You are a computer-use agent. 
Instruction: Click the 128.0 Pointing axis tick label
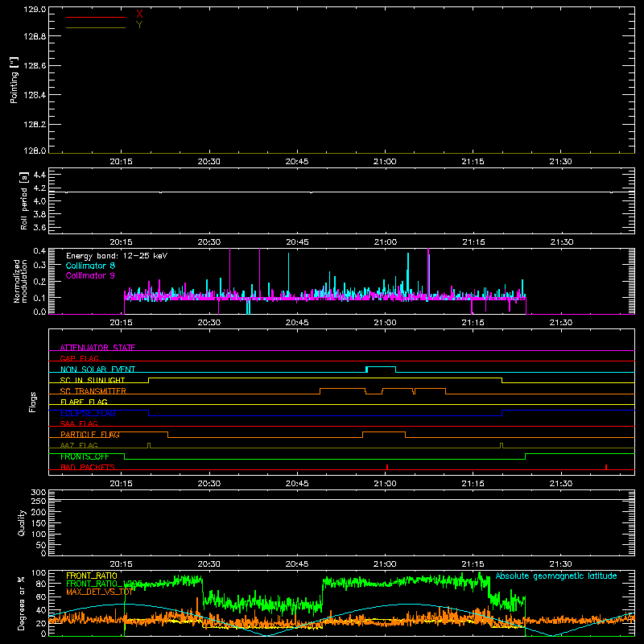coord(35,151)
